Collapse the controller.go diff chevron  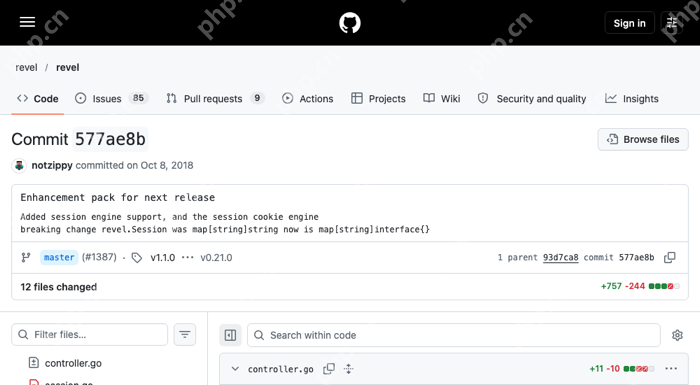point(235,369)
